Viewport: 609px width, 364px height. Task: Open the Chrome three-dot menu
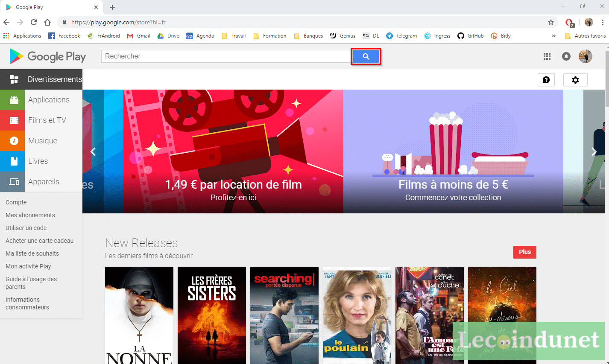point(603,22)
